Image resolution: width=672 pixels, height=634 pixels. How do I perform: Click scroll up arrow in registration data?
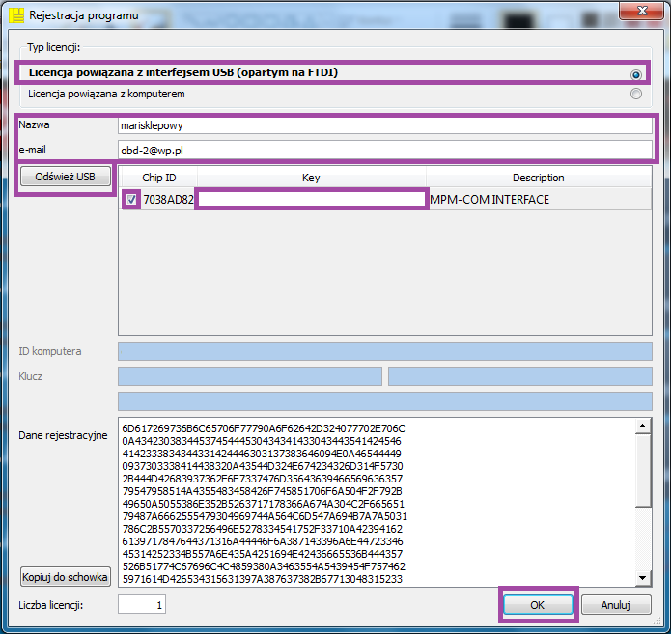tap(642, 426)
